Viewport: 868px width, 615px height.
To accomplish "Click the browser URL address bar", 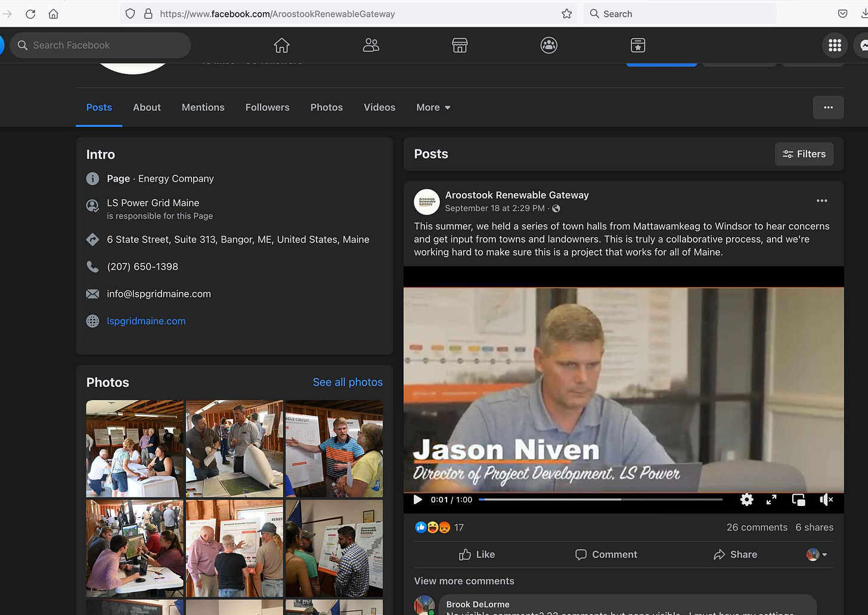I will click(349, 14).
